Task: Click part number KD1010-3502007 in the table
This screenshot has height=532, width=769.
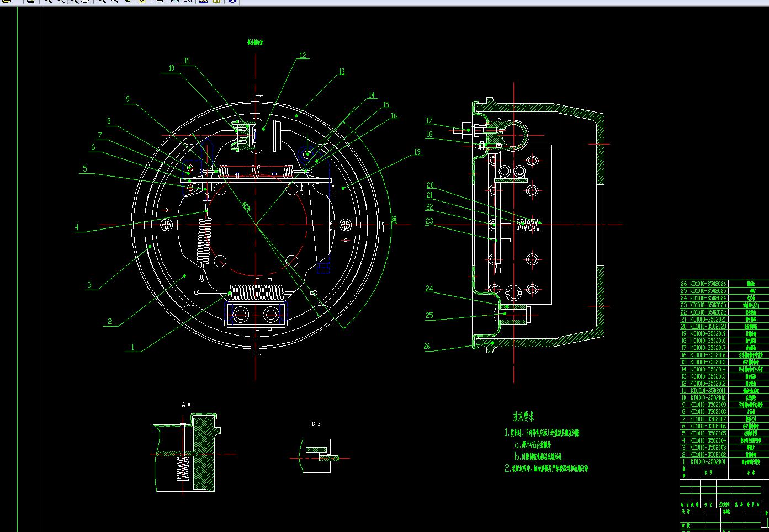Action: point(708,419)
